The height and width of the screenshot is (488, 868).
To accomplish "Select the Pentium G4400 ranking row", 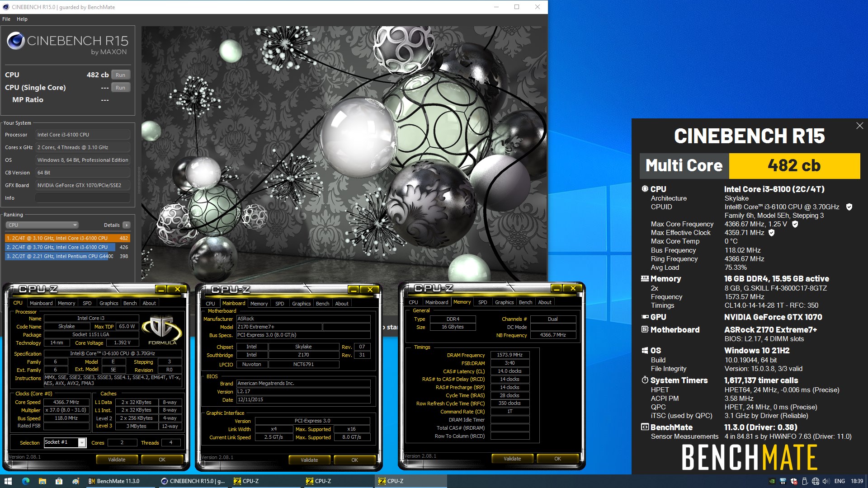I will [68, 256].
